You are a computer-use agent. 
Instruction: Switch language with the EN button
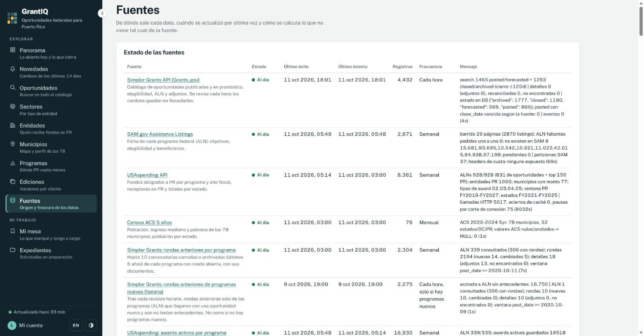coord(76,325)
